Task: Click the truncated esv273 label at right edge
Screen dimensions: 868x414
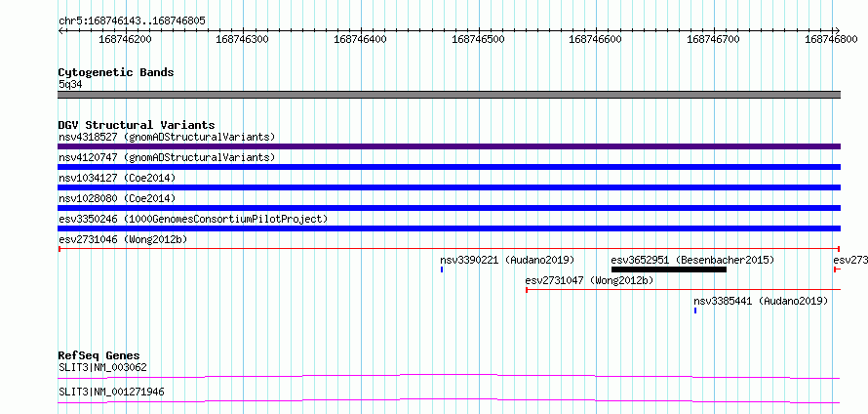Action: click(850, 260)
